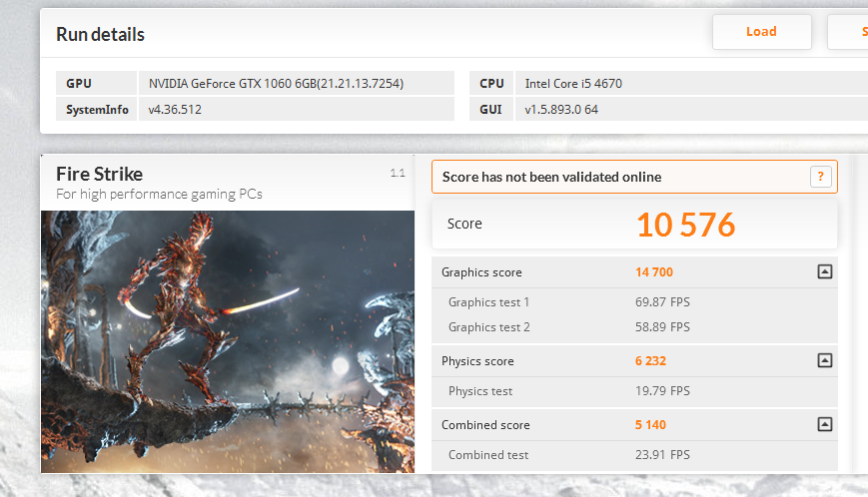Click the Combined test label

488,455
